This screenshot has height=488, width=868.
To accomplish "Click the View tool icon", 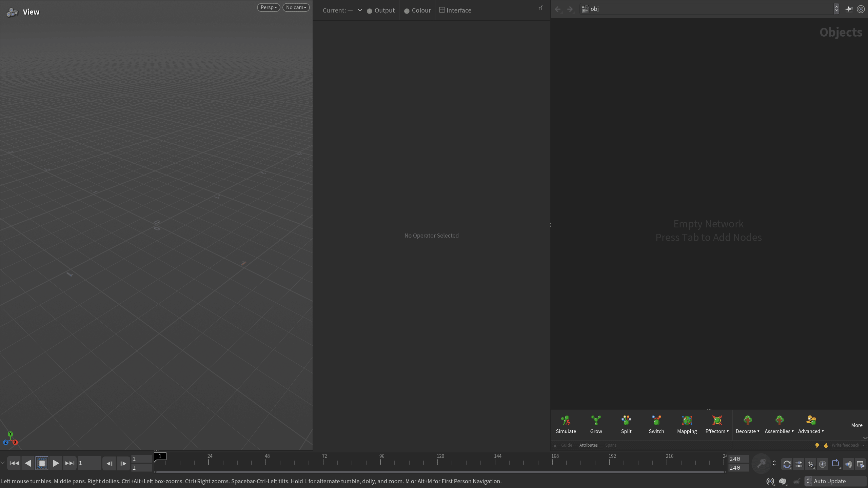I will point(12,12).
